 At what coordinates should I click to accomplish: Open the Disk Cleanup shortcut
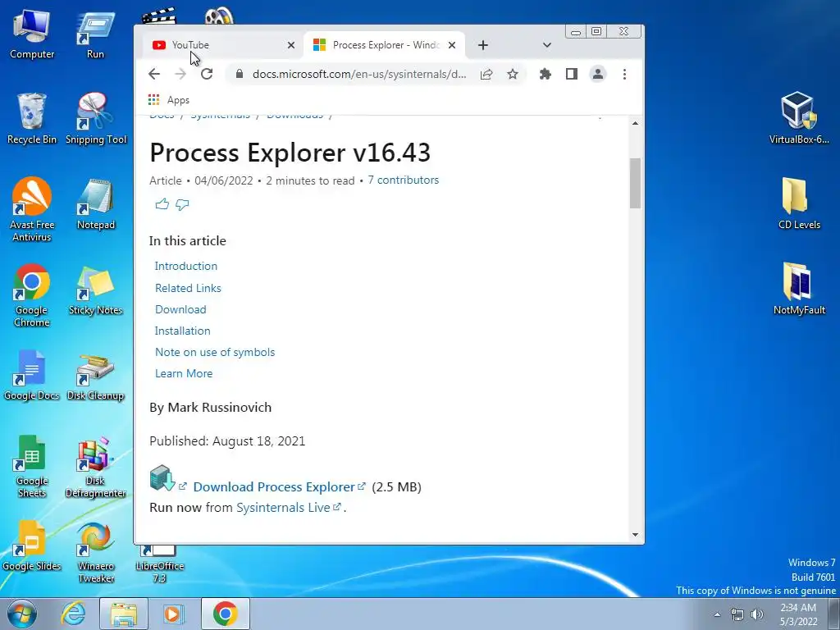click(95, 377)
